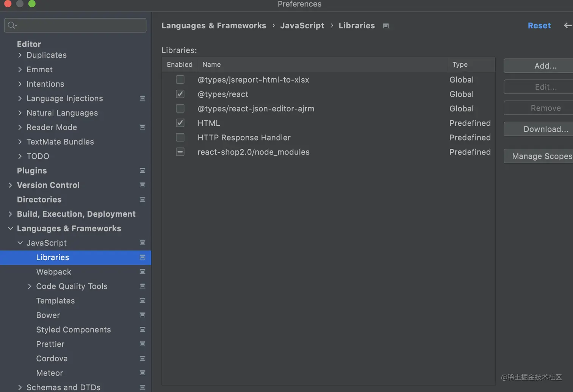Click project settings icon beside Version Control
The width and height of the screenshot is (573, 392).
coord(142,185)
